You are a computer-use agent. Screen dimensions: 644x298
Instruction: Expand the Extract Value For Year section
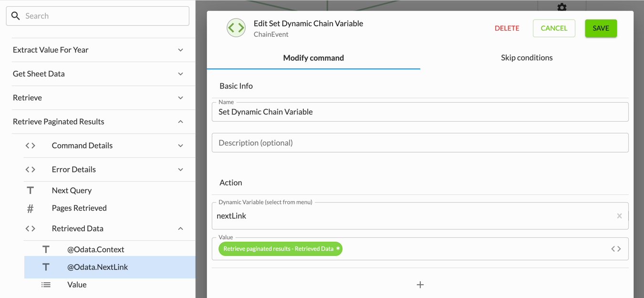[181, 50]
